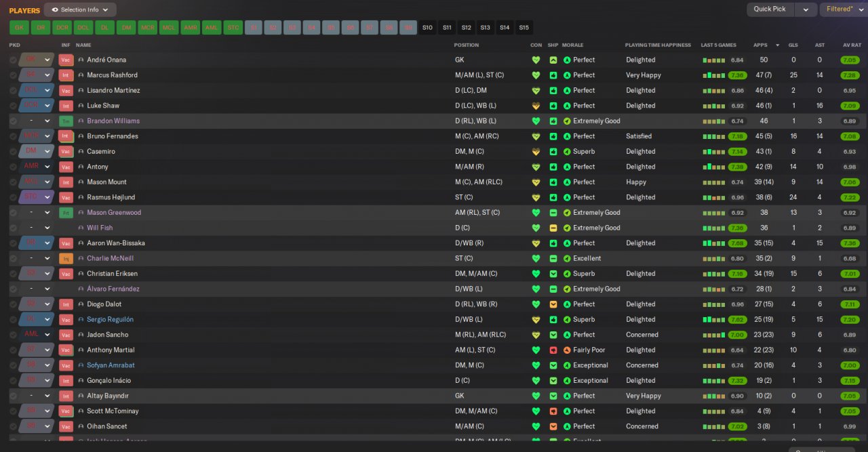Sort the table by the APPS column
The image size is (868, 452).
pos(760,45)
